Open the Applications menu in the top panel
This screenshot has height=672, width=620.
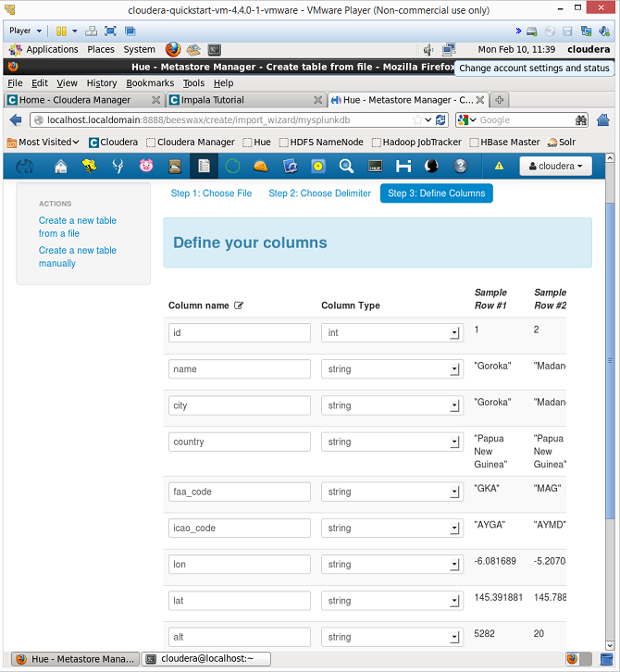[52, 49]
